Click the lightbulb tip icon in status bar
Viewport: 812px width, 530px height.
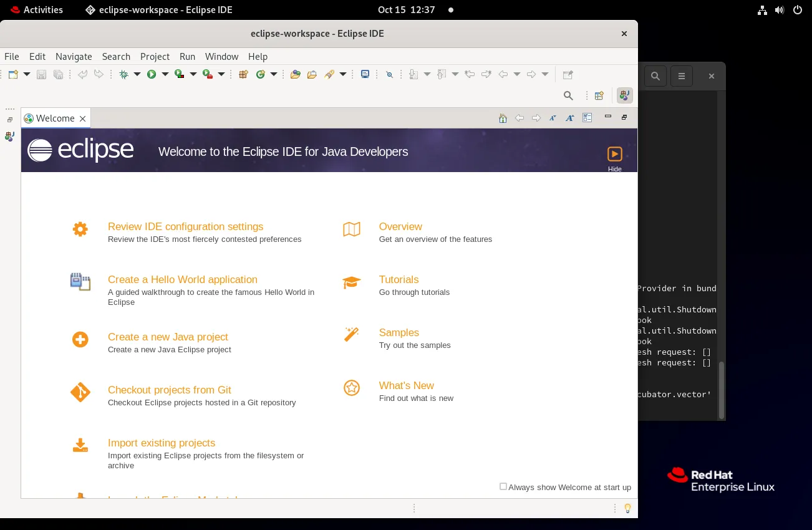click(x=628, y=508)
